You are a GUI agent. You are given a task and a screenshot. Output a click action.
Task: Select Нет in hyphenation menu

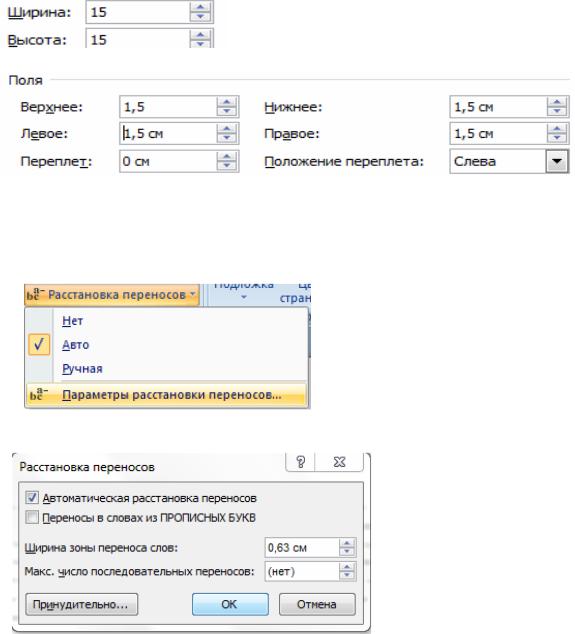73,321
